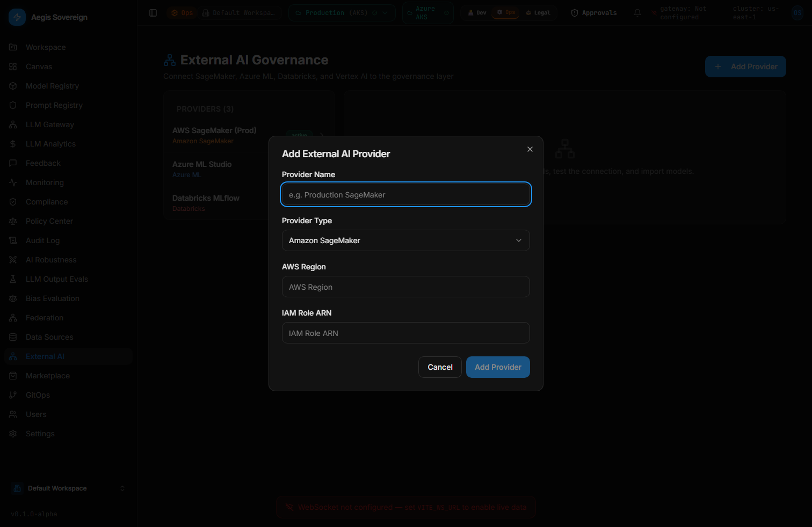Focus the AWS Region text field
This screenshot has width=812, height=527.
coord(406,287)
